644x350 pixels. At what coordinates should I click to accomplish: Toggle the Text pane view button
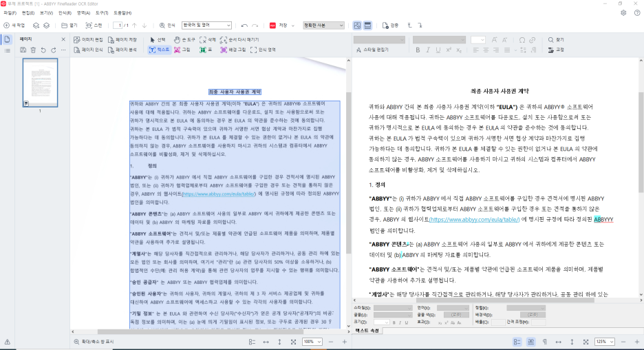coord(367,25)
